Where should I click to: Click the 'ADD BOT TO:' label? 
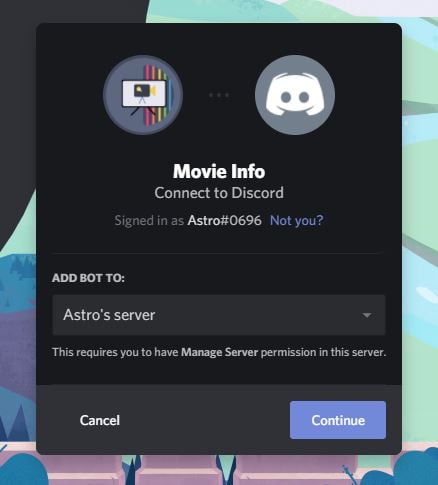click(x=88, y=278)
